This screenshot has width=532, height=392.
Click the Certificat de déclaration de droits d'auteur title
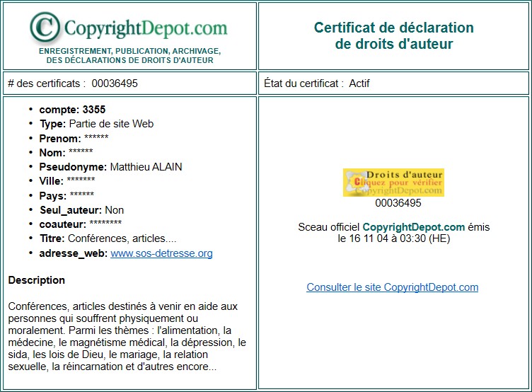point(393,35)
